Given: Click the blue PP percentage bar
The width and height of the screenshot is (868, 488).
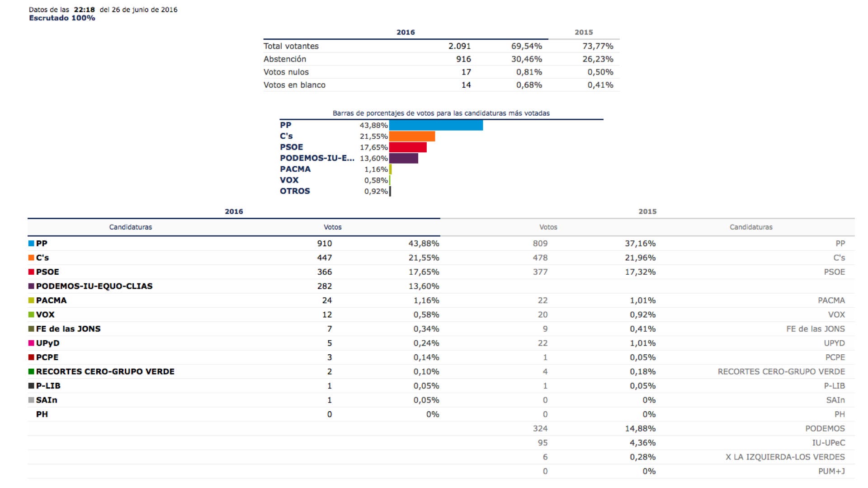Looking at the screenshot, I should (x=436, y=125).
